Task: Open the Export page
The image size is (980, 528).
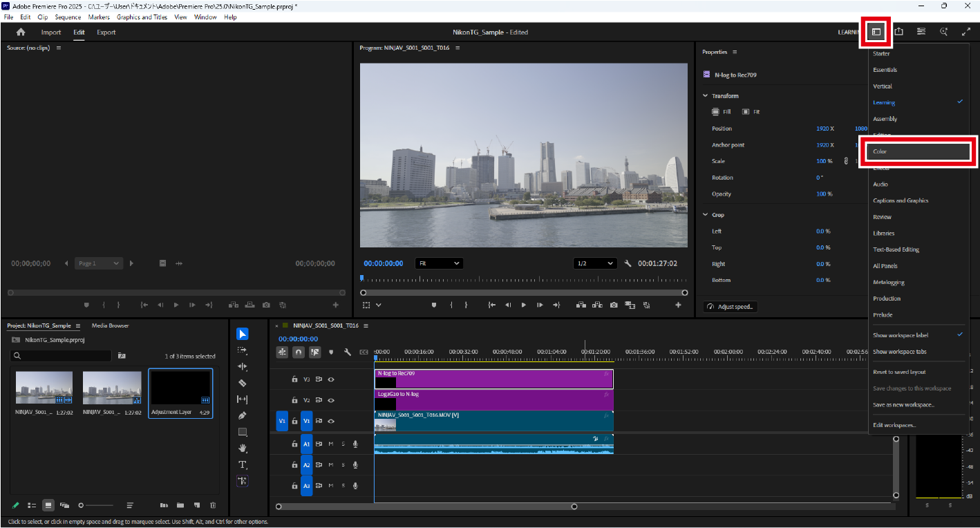Action: [x=106, y=32]
